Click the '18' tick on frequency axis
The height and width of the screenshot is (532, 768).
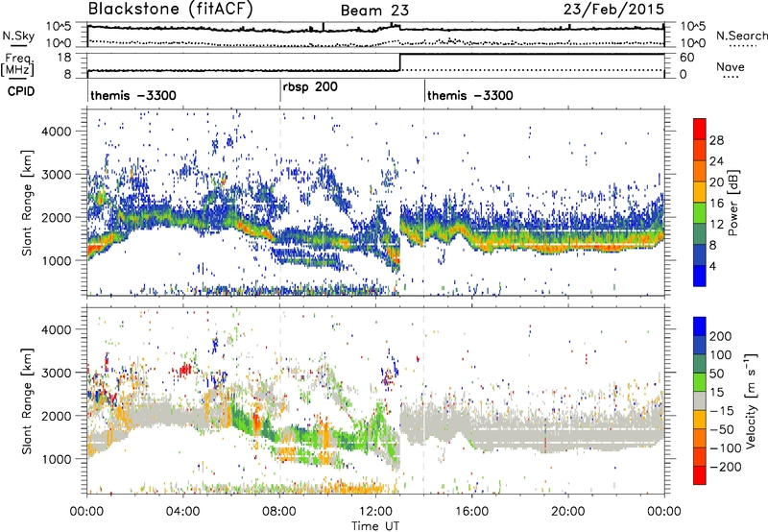tap(64, 58)
